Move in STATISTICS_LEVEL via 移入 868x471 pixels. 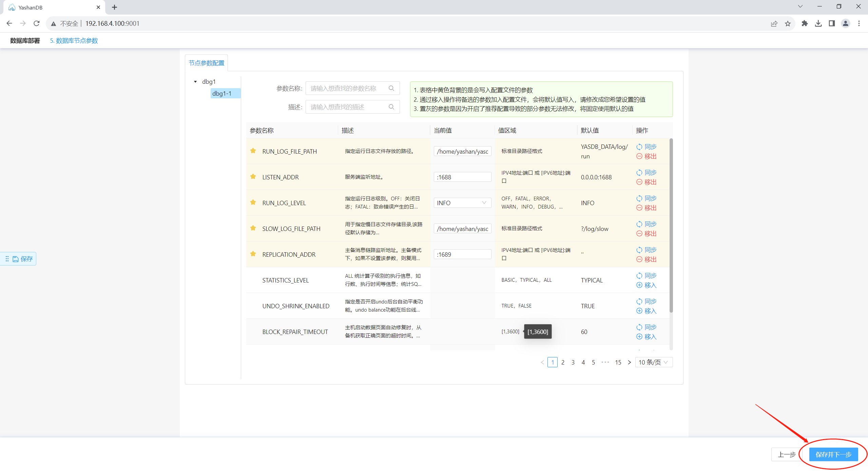click(647, 285)
